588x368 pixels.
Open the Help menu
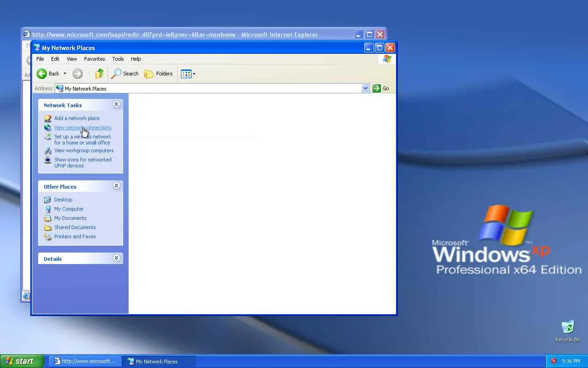[x=136, y=59]
